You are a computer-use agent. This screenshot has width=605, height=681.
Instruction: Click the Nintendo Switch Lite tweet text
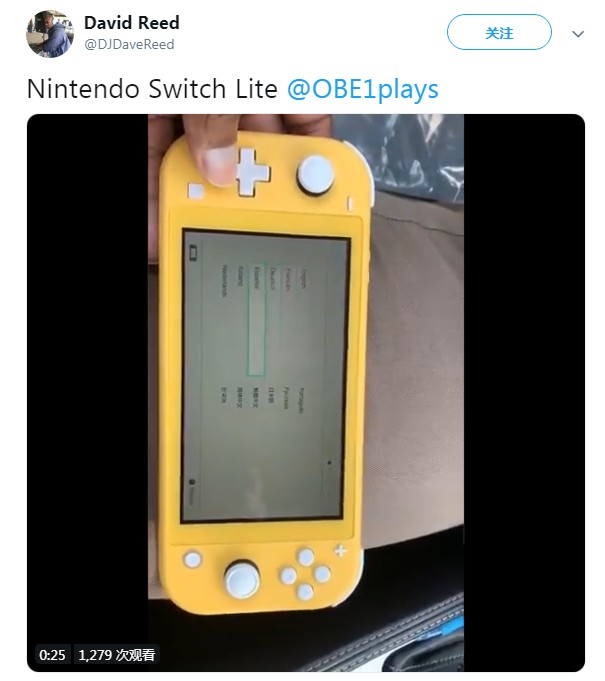152,89
